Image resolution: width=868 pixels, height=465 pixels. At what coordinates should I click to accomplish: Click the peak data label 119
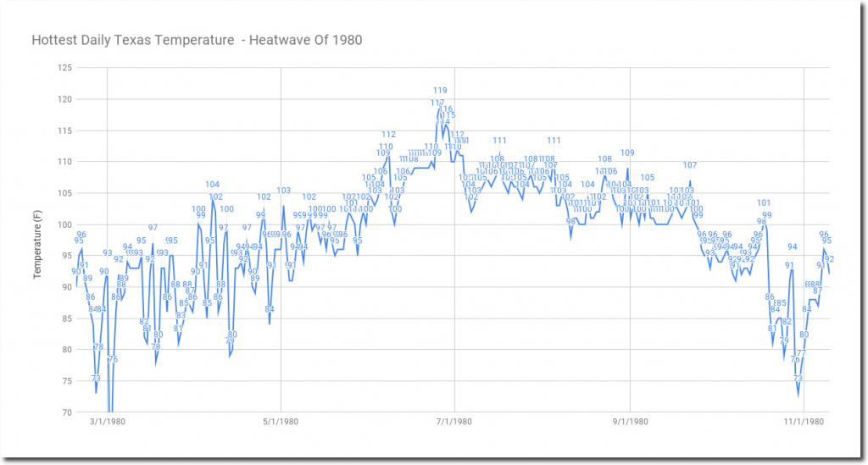pos(440,90)
